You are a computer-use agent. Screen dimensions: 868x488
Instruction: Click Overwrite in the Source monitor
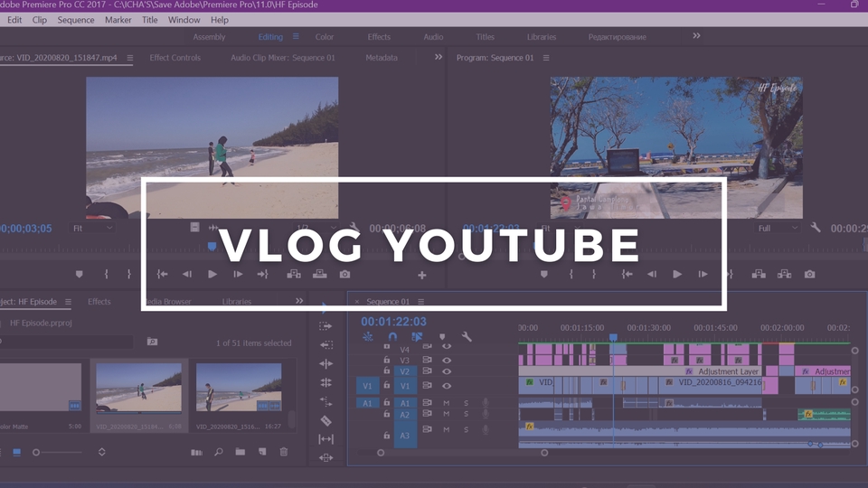(x=319, y=275)
